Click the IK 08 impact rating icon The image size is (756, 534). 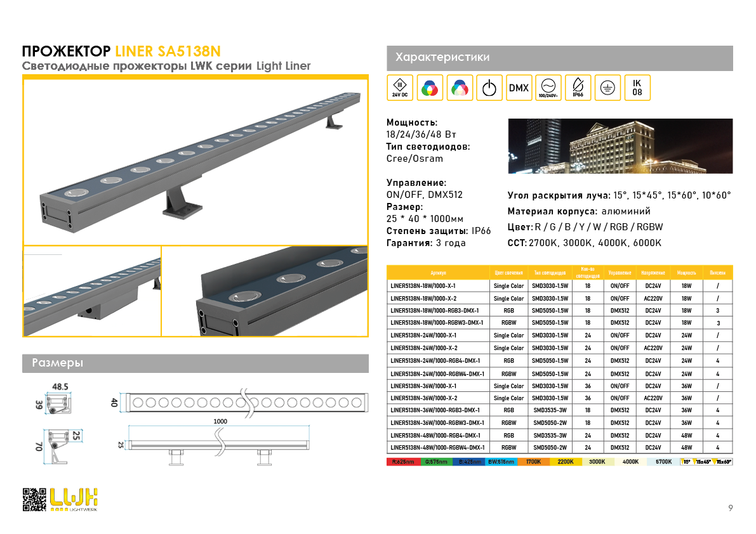coord(637,88)
